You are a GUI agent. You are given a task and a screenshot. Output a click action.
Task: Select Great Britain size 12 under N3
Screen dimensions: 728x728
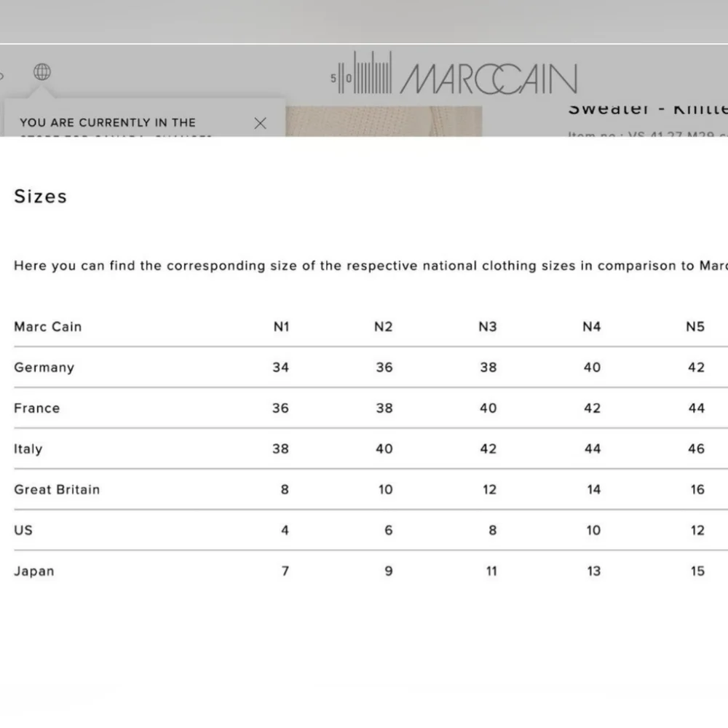pyautogui.click(x=489, y=490)
